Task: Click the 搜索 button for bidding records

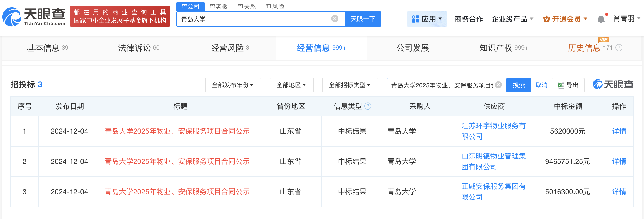Action: pyautogui.click(x=519, y=85)
